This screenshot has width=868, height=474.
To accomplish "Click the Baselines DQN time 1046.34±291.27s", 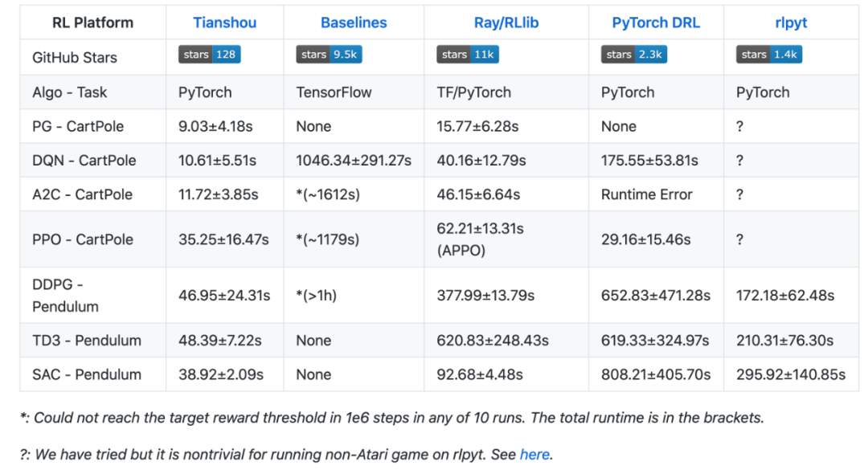I will click(x=354, y=161).
